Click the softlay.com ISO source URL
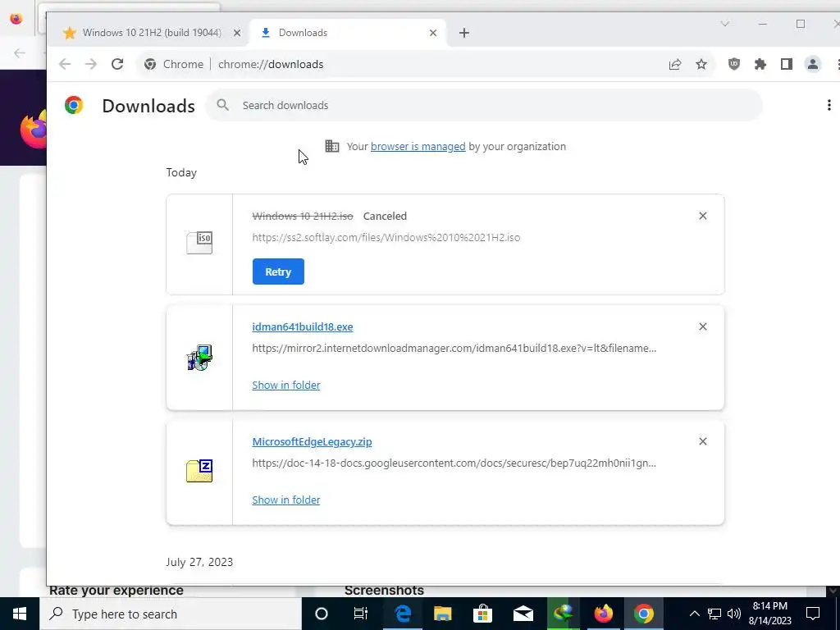 pyautogui.click(x=386, y=237)
